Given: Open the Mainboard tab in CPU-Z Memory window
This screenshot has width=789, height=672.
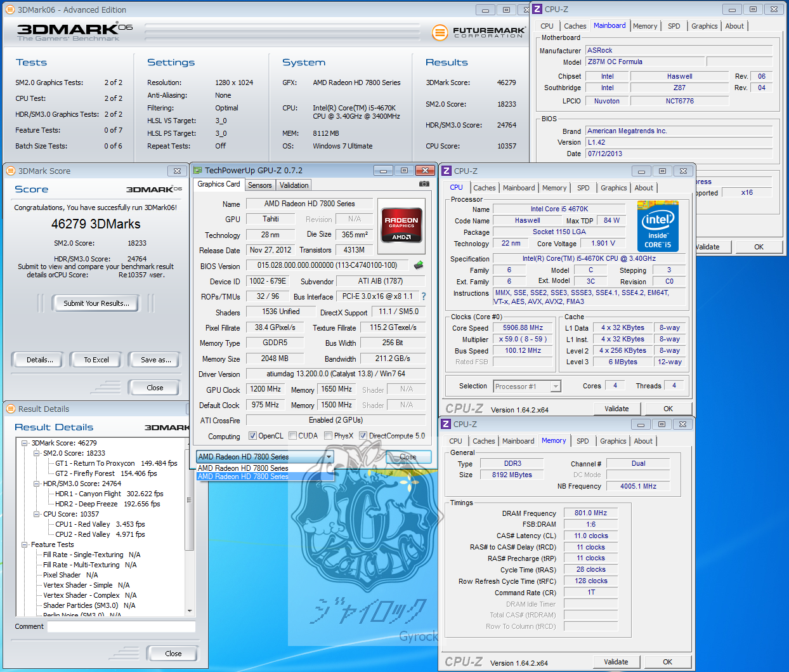Looking at the screenshot, I should click(518, 441).
